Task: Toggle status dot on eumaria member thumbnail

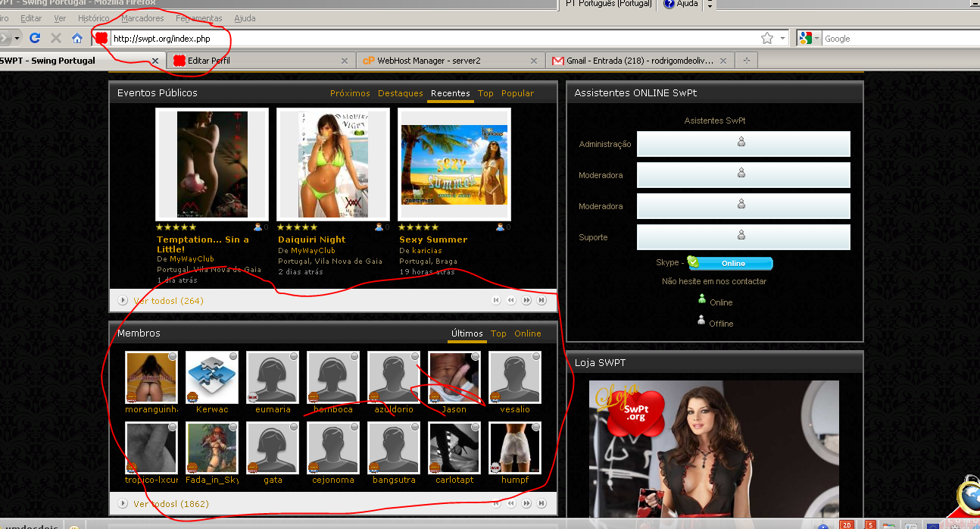Action: [x=293, y=356]
